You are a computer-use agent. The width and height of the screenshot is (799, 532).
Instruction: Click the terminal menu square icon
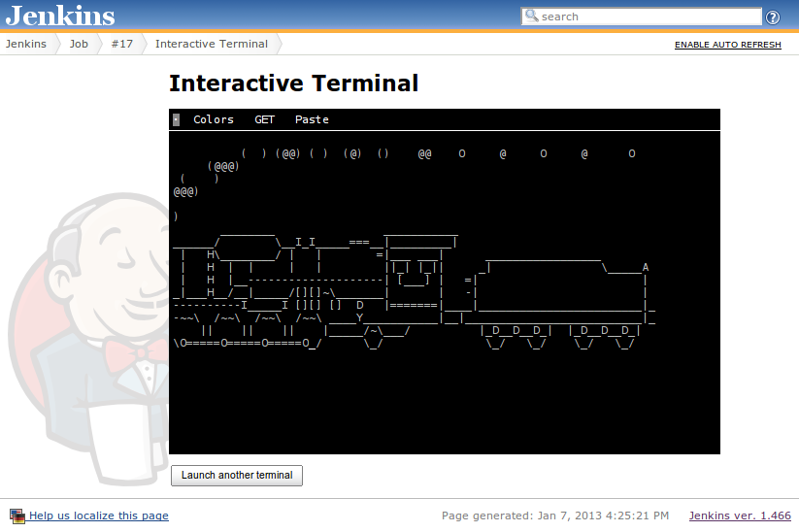pyautogui.click(x=176, y=119)
